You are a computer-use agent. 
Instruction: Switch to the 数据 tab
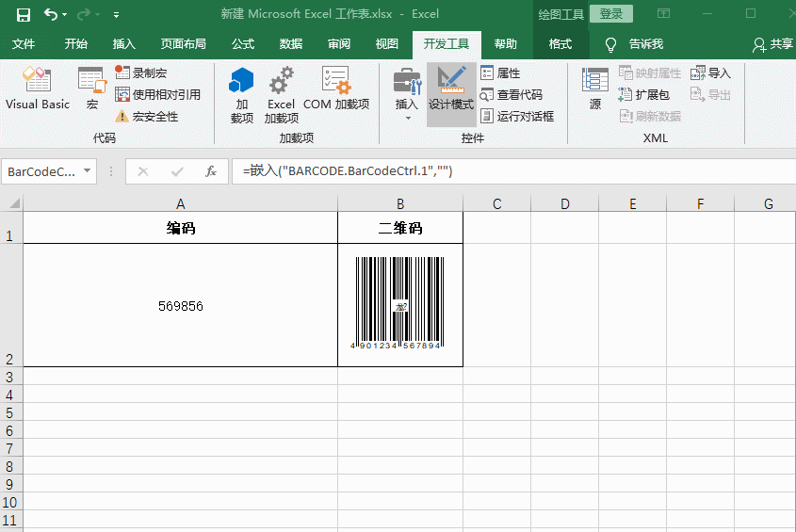pyautogui.click(x=291, y=44)
